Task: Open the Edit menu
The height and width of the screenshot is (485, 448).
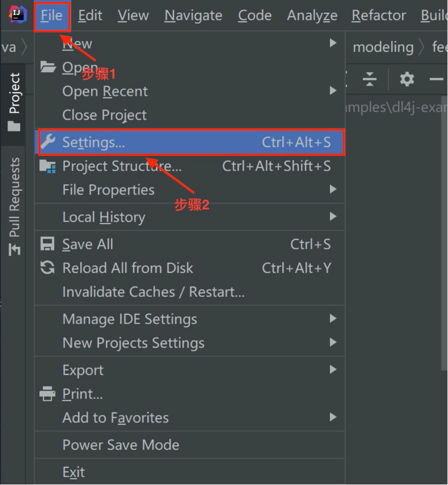Action: pos(89,16)
